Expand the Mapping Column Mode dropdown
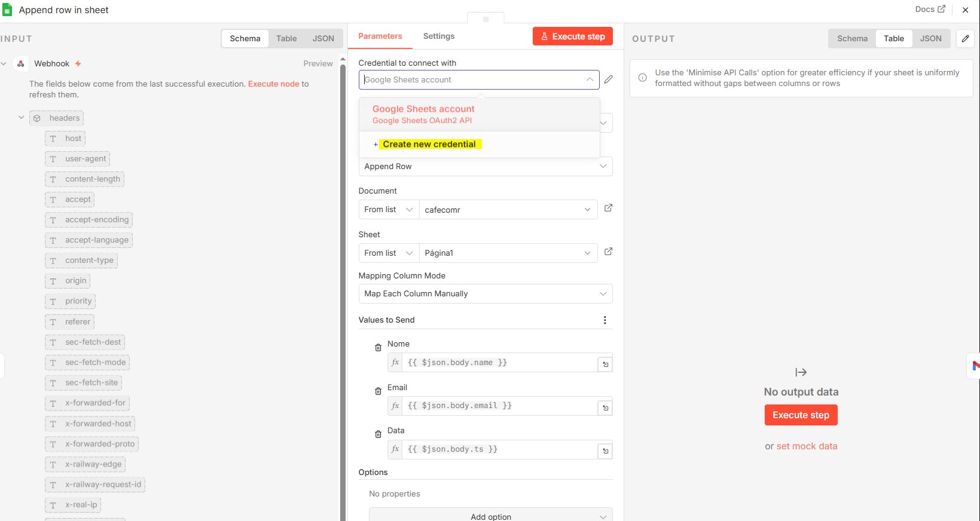 pyautogui.click(x=485, y=294)
